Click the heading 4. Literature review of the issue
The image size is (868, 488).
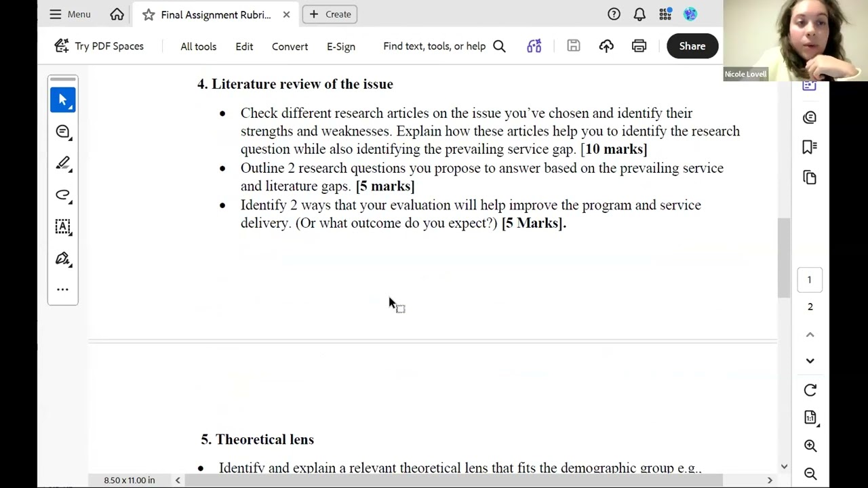coord(295,84)
